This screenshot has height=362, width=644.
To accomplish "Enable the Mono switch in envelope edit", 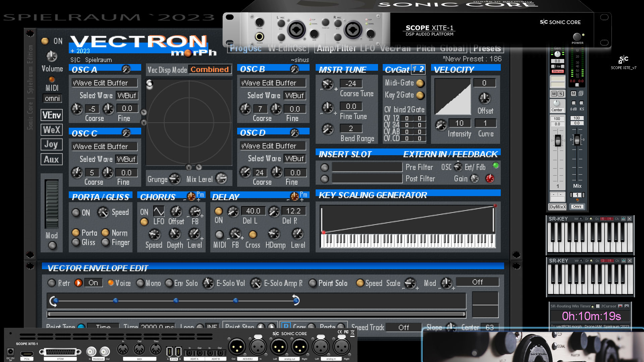I will 140,283.
